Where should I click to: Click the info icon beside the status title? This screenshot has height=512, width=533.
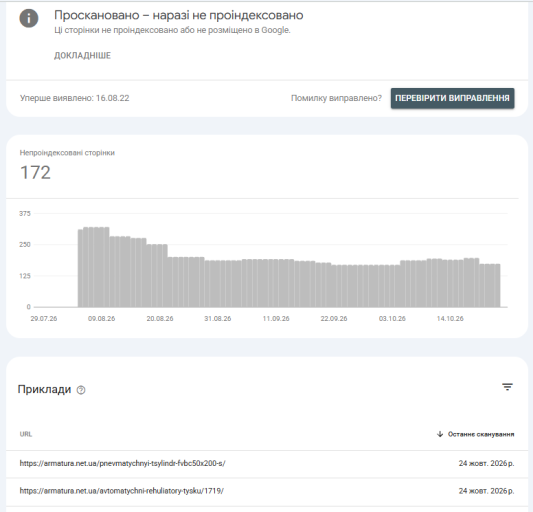(29, 18)
